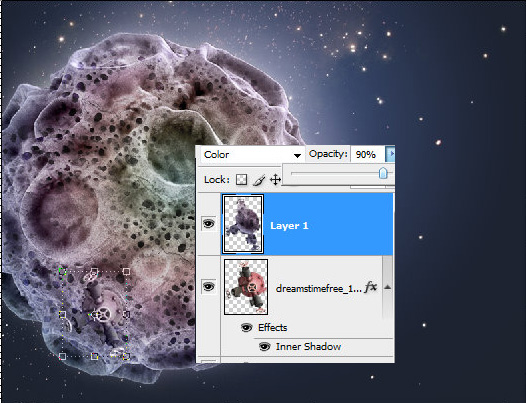Viewport: 526px width, 403px height.
Task: Click the bottom-left transform handle
Action: tap(62, 356)
